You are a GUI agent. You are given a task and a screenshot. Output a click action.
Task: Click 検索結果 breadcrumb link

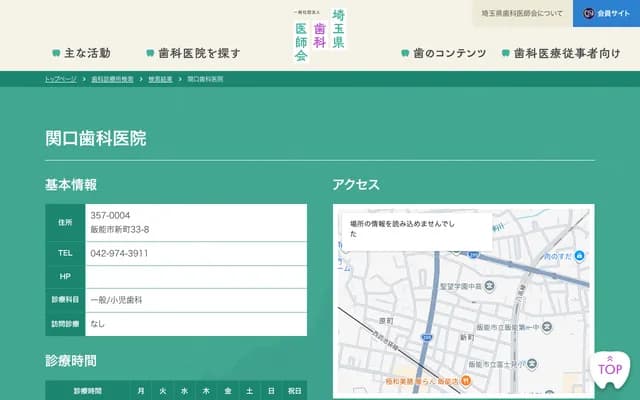pyautogui.click(x=160, y=78)
